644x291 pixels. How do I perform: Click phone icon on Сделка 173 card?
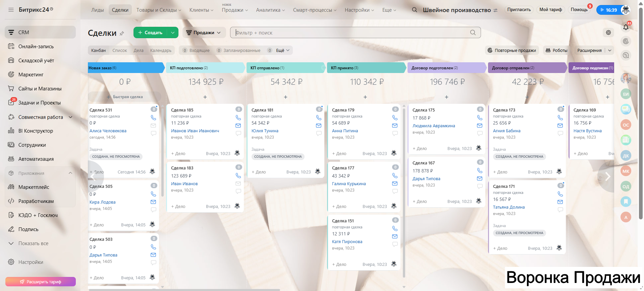click(x=560, y=118)
